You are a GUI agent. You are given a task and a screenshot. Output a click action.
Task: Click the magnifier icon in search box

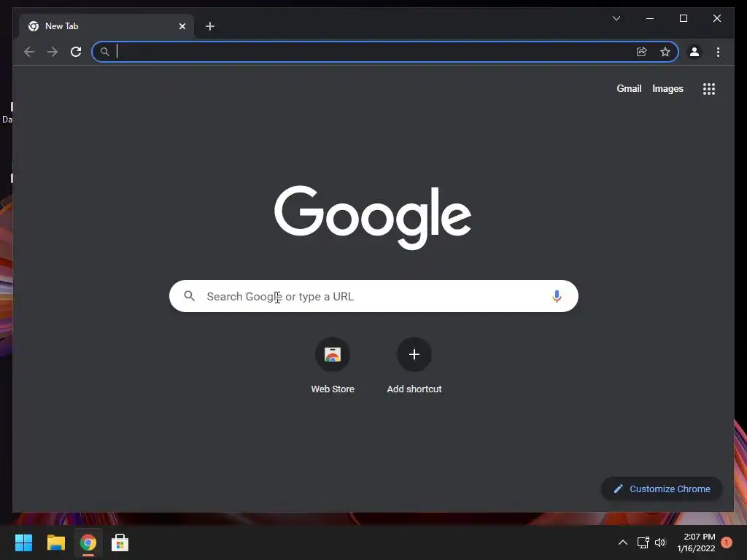point(189,296)
